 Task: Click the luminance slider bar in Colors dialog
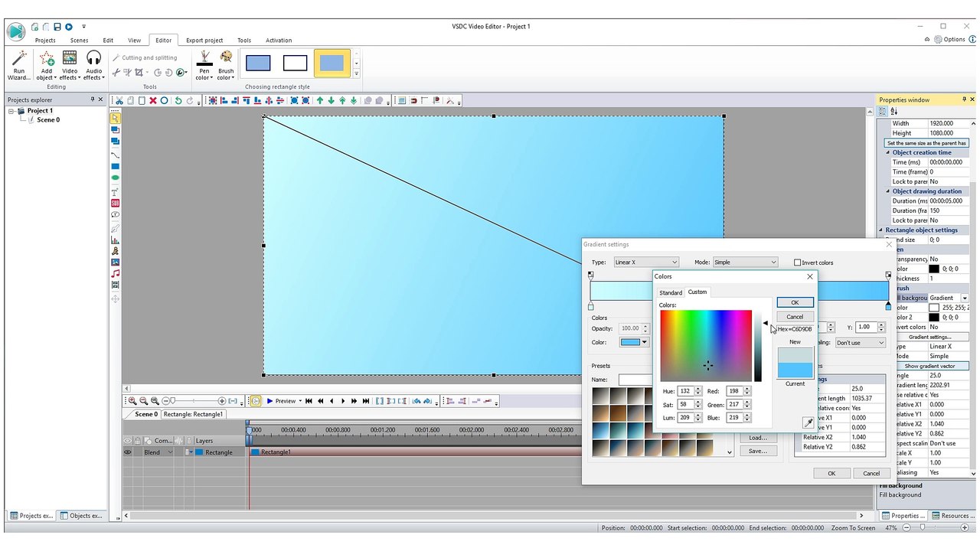pos(758,346)
